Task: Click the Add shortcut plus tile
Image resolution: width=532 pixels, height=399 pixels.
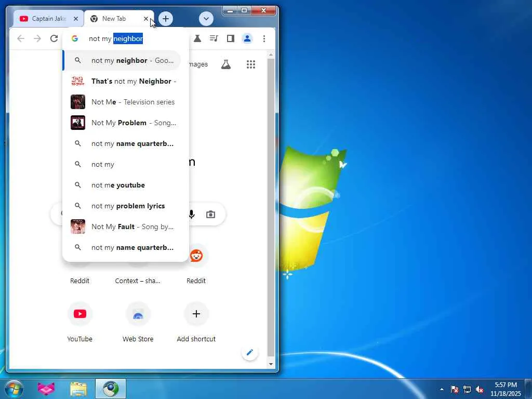Action: coord(196,314)
